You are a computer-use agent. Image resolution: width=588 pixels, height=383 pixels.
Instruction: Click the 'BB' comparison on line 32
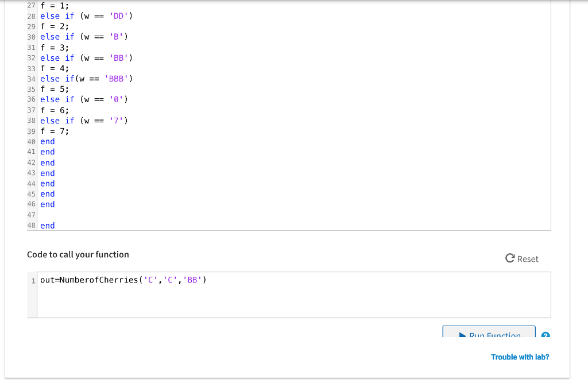click(x=121, y=58)
